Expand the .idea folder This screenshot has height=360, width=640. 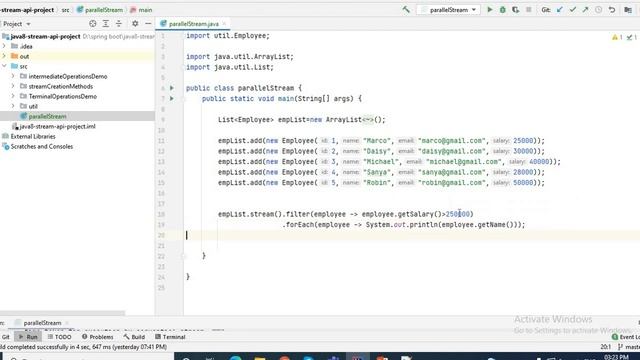pyautogui.click(x=4, y=46)
